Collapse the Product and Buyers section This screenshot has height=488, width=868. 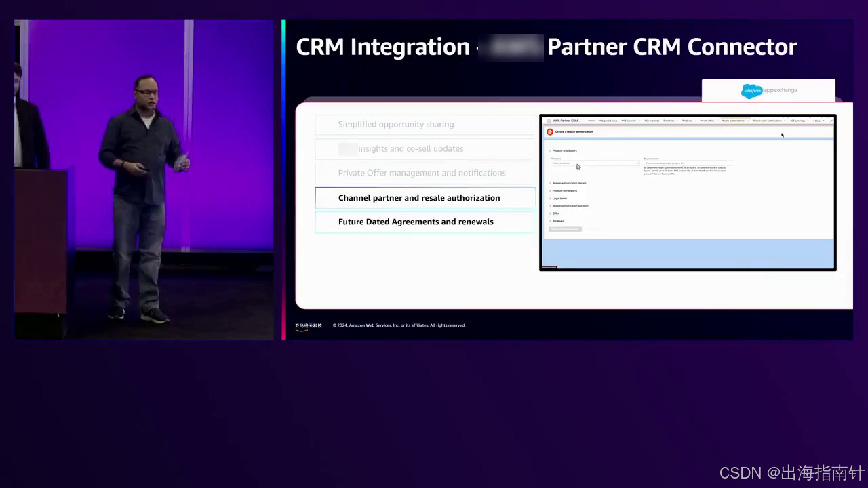(564, 150)
